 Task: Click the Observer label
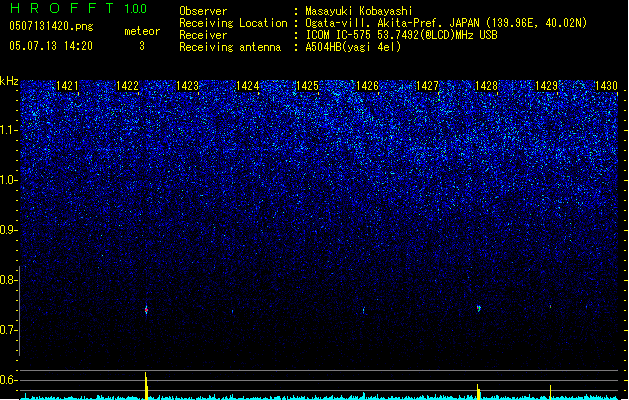[203, 11]
